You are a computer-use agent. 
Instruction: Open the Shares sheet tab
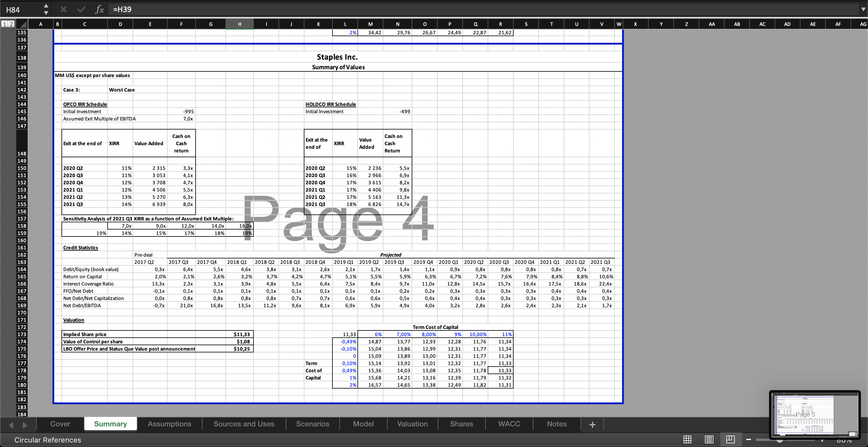[x=462, y=424]
